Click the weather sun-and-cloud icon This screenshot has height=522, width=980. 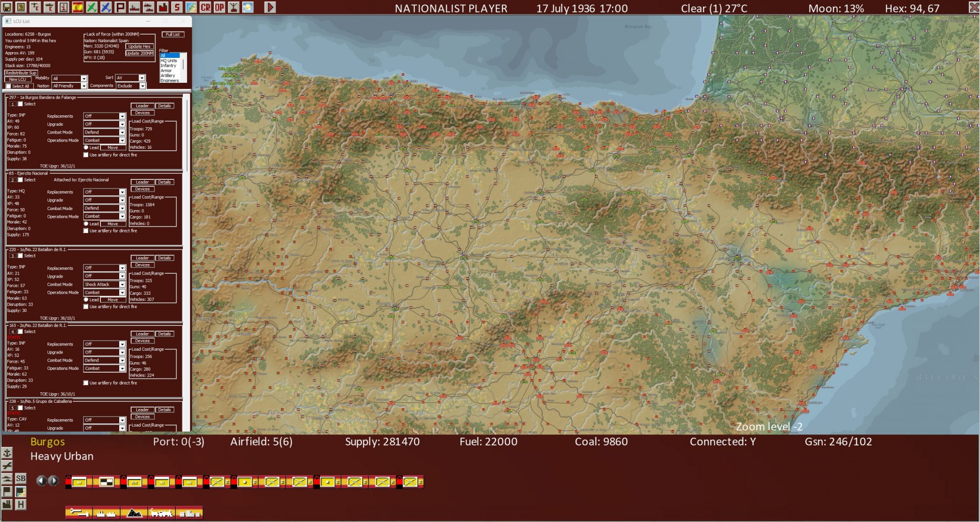[248, 7]
